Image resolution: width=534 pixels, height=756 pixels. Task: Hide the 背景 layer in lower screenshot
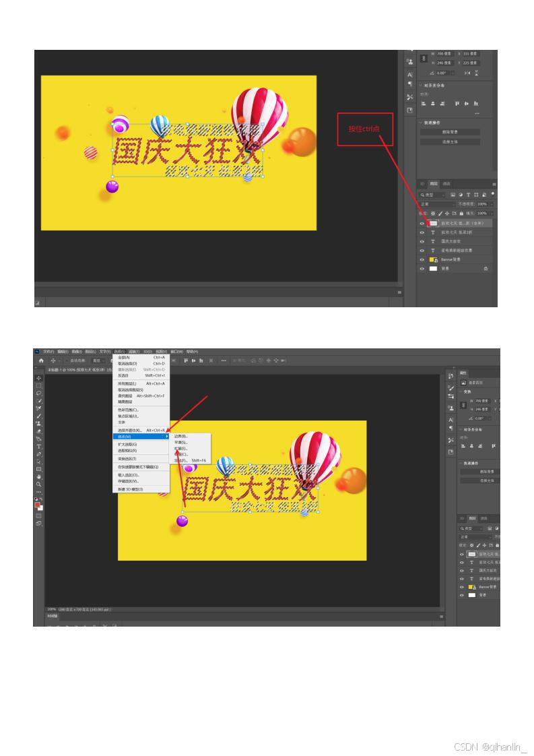pos(461,595)
